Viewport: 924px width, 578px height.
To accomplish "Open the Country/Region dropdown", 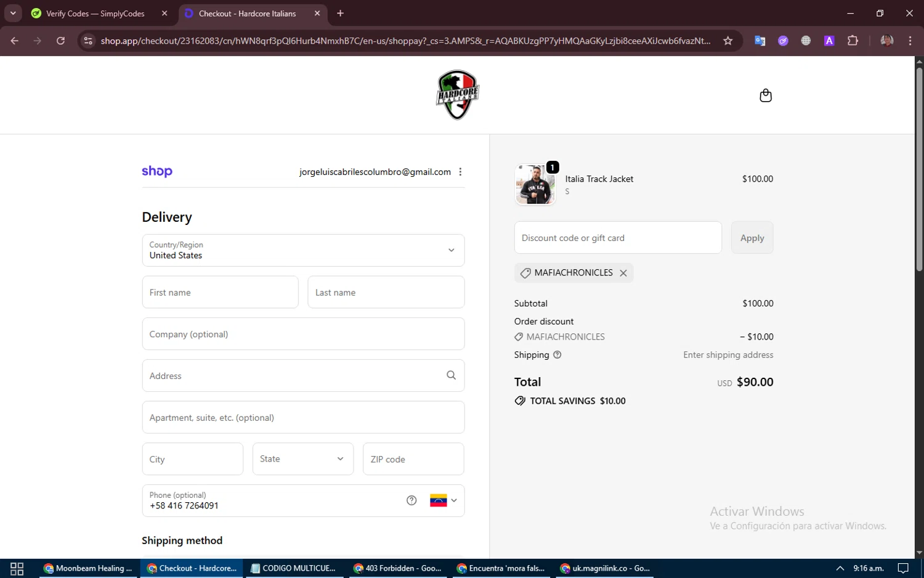I will pos(303,250).
